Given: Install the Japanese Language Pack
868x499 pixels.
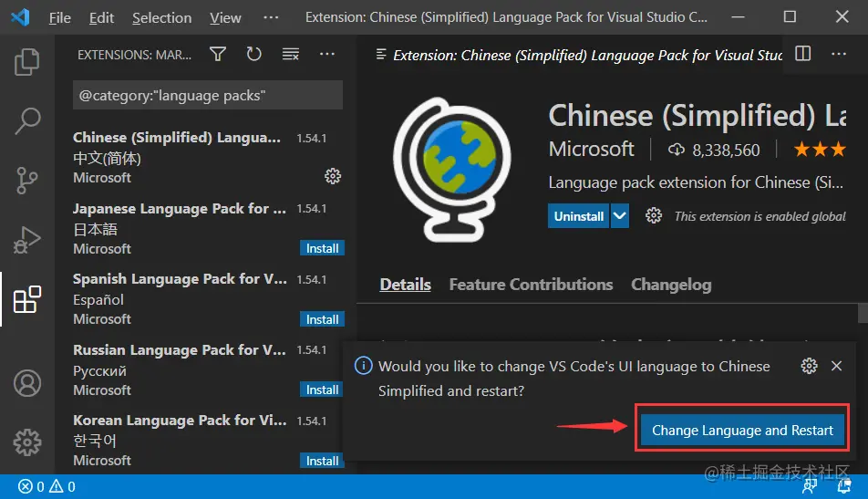Looking at the screenshot, I should click(x=322, y=248).
